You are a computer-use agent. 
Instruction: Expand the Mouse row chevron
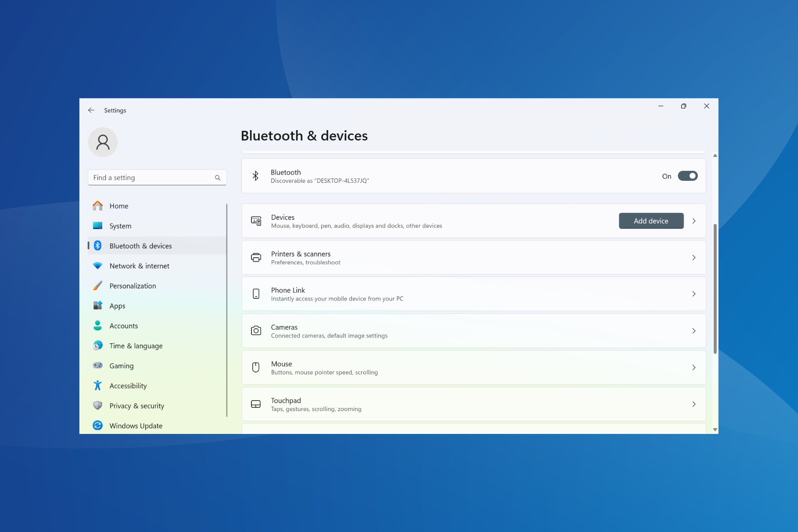click(x=694, y=367)
